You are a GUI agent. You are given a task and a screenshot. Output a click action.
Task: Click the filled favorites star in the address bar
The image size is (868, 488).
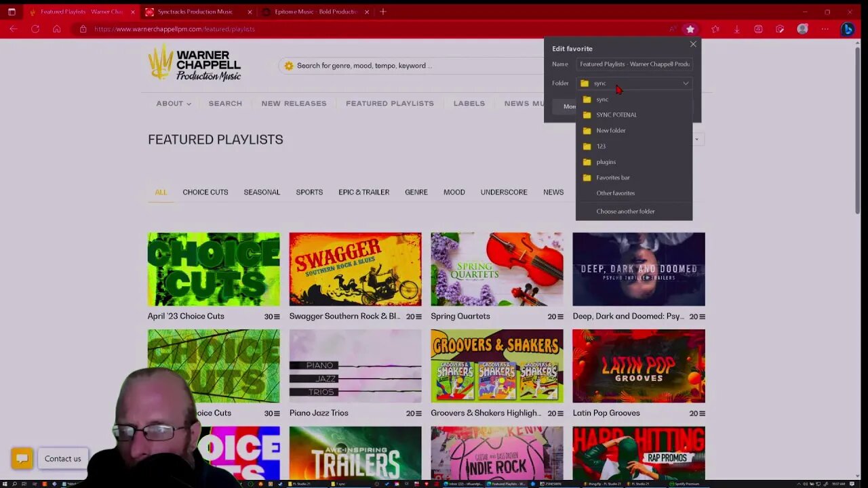pos(690,29)
